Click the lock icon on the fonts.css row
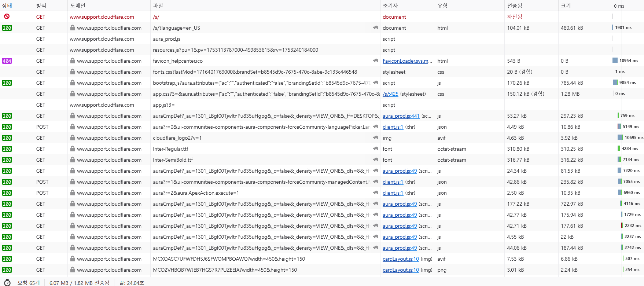The height and width of the screenshot is (286, 644). click(x=73, y=72)
